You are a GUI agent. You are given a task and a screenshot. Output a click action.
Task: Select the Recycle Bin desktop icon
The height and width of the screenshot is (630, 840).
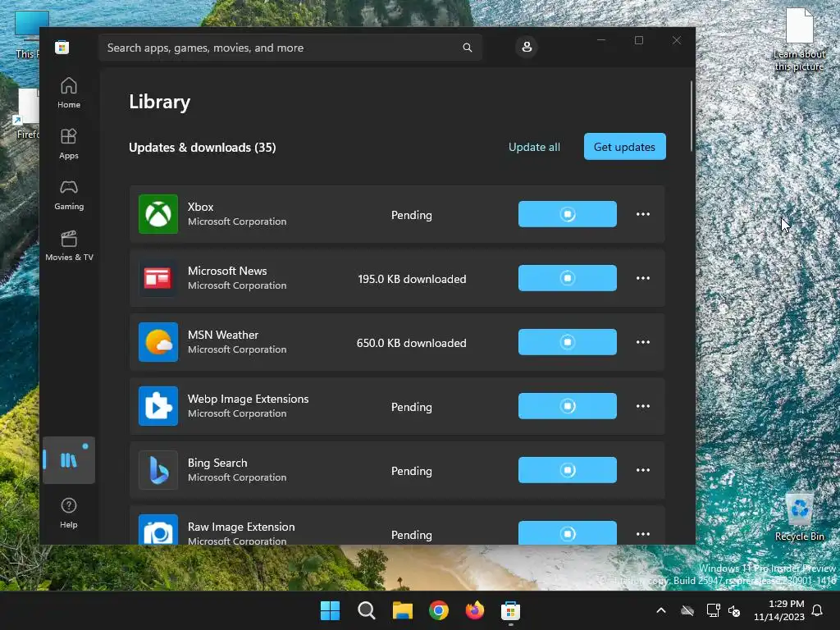[x=799, y=517]
